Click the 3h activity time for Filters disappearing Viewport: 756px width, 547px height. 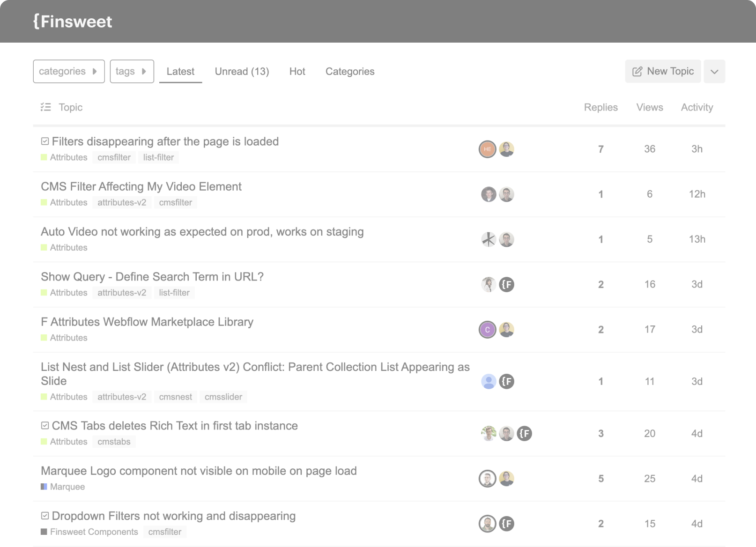point(697,149)
